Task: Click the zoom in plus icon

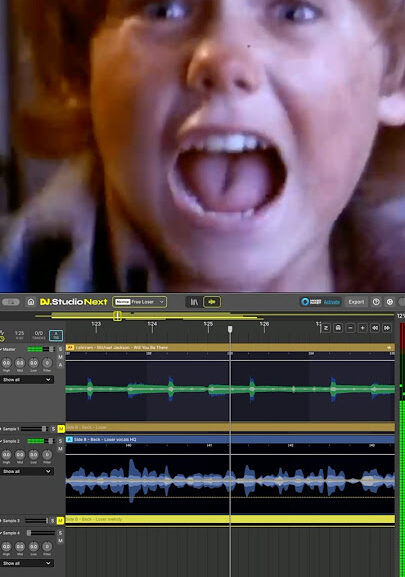Action: click(362, 328)
